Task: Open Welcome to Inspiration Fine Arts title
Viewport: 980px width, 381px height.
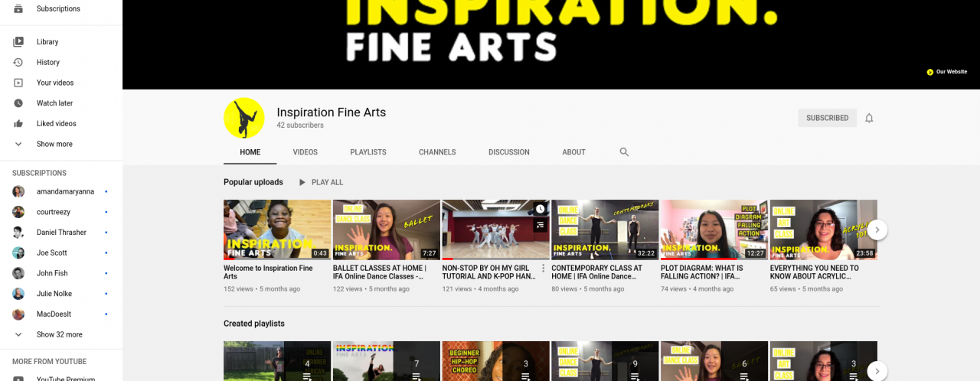Action: 268,272
